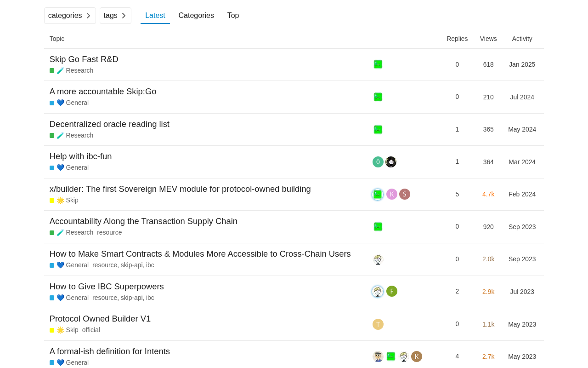Open pink 'K' avatar on x/builder topic

point(392,194)
